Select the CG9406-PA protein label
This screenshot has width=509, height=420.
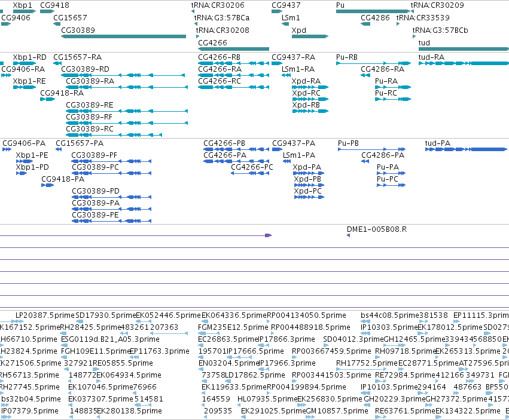point(24,143)
